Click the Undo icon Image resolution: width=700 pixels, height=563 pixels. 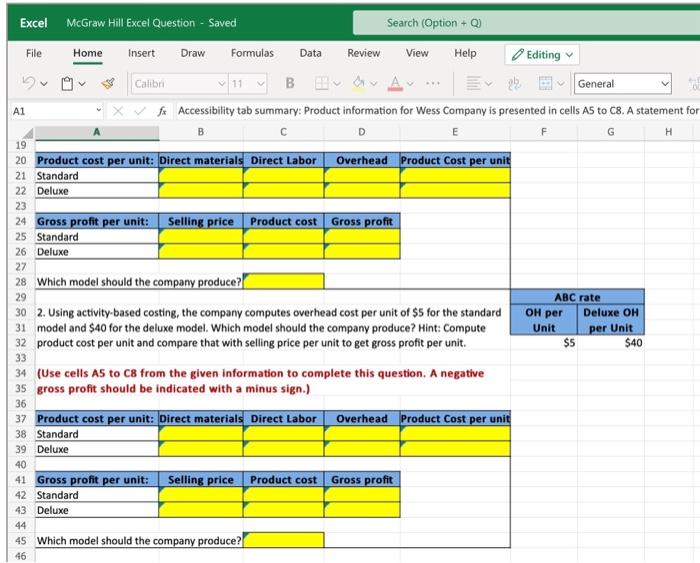point(29,83)
